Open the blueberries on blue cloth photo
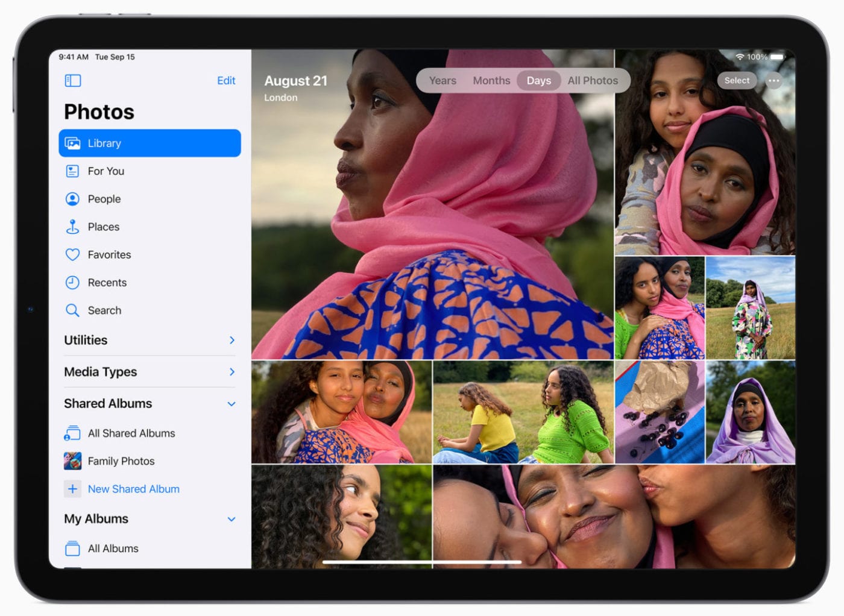Screen dimensions: 844x616 (660, 412)
